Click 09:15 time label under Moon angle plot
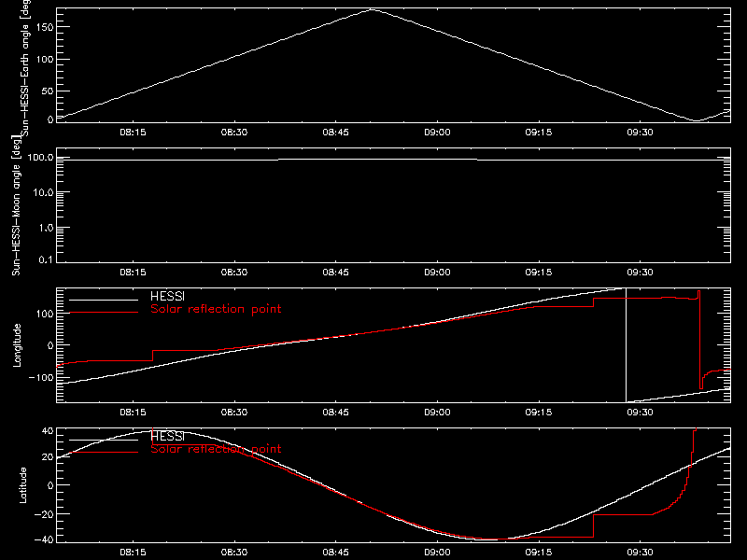 pos(539,272)
